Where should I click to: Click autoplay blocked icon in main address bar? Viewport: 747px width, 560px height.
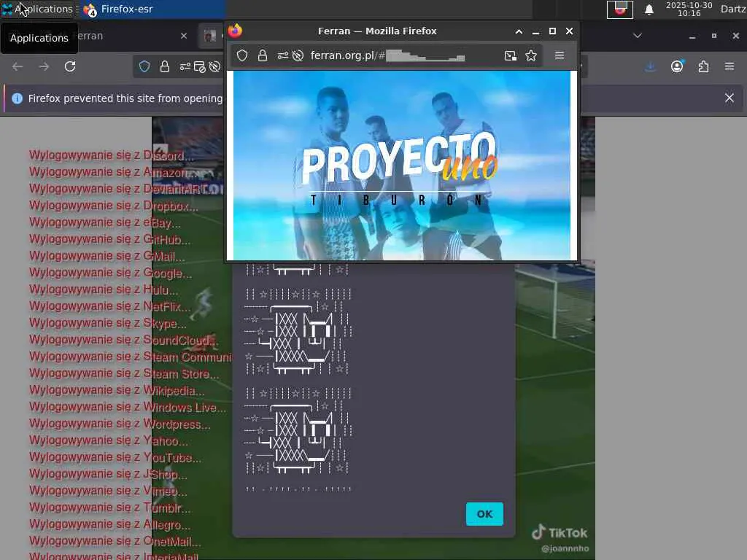click(215, 66)
